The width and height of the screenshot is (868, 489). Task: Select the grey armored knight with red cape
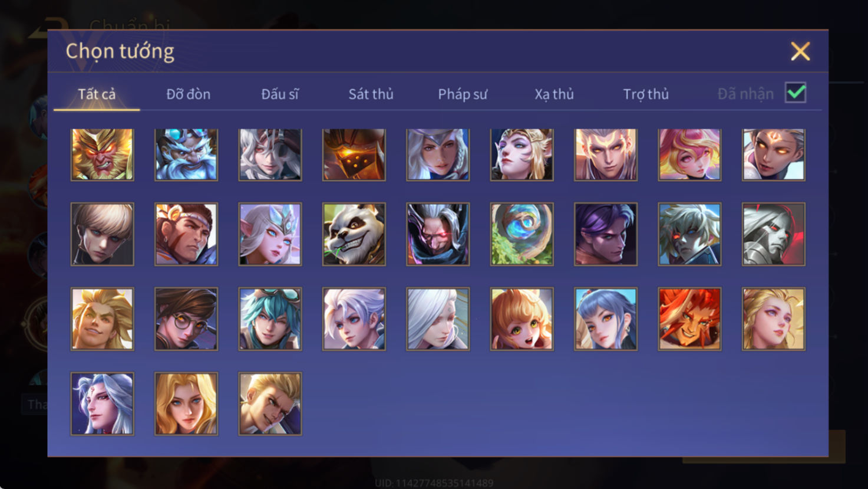(x=773, y=234)
